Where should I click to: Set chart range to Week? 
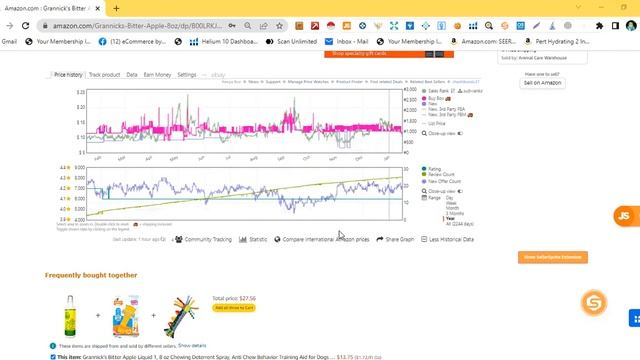(x=451, y=203)
